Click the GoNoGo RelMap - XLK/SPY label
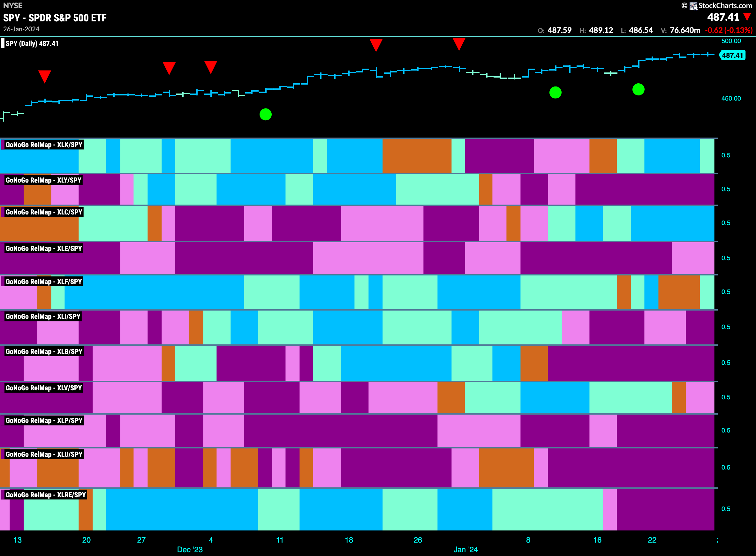This screenshot has height=556, width=756. pyautogui.click(x=44, y=145)
